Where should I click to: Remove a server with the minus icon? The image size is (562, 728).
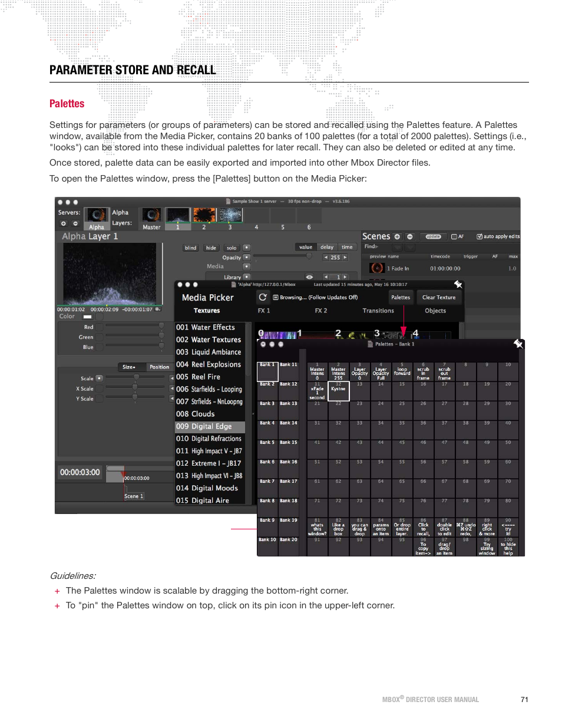pyautogui.click(x=75, y=223)
